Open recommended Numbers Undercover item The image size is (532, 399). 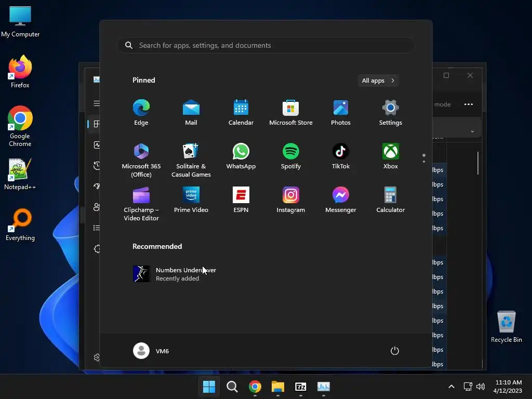pyautogui.click(x=175, y=274)
